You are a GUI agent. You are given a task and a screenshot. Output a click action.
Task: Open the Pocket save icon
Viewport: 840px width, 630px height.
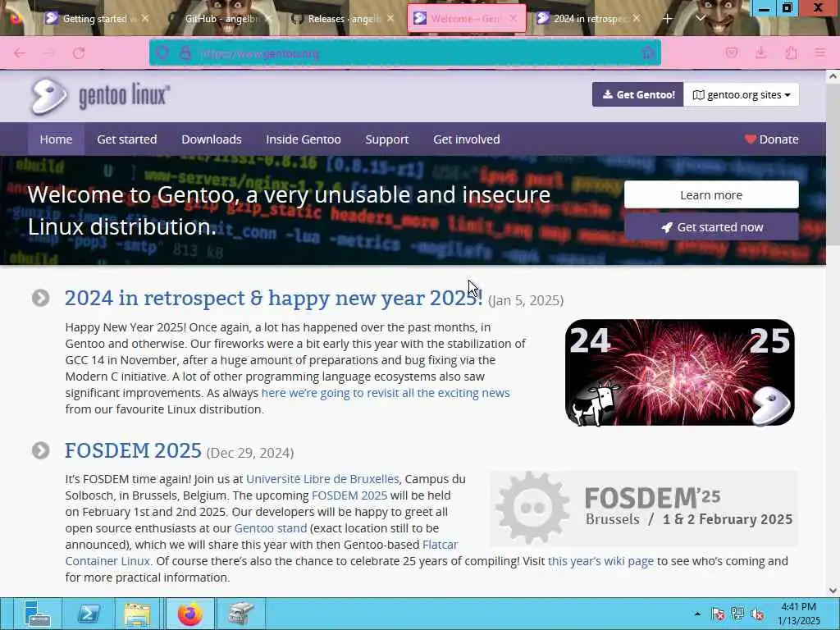(x=731, y=52)
